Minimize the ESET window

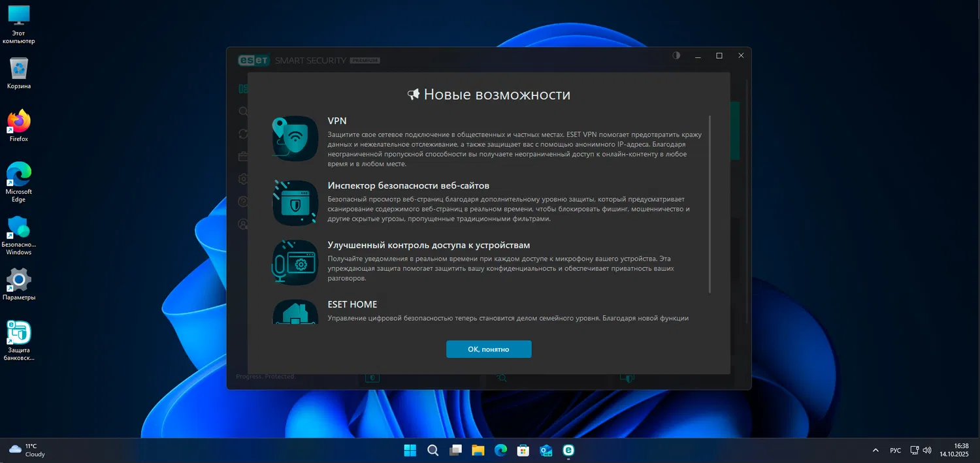pos(698,56)
